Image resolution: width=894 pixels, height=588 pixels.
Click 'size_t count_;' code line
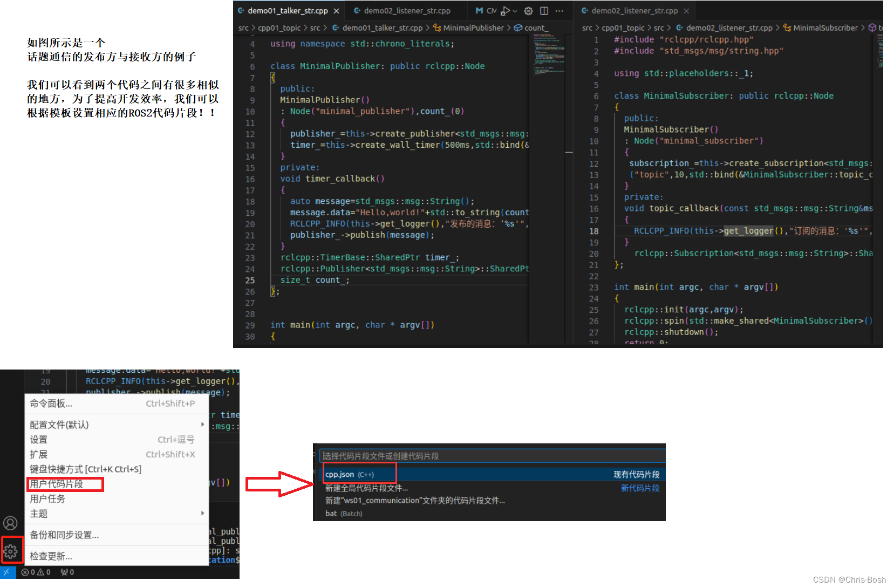point(315,280)
